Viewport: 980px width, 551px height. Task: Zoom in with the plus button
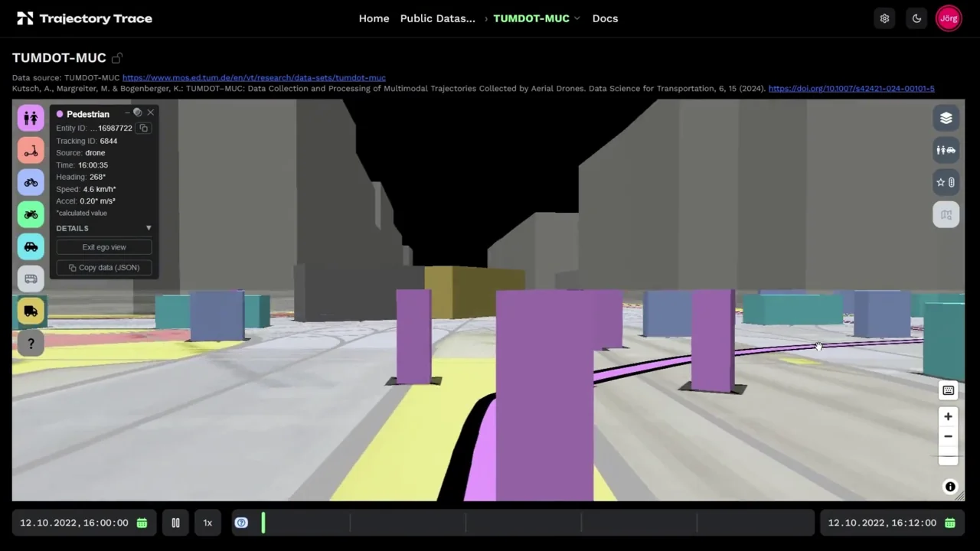[948, 416]
